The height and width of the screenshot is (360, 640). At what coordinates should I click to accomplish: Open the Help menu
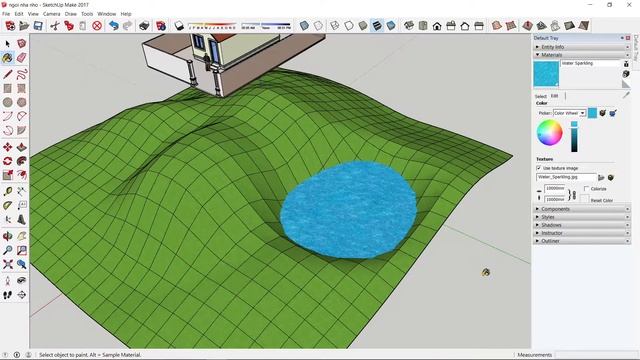pyautogui.click(x=126, y=14)
